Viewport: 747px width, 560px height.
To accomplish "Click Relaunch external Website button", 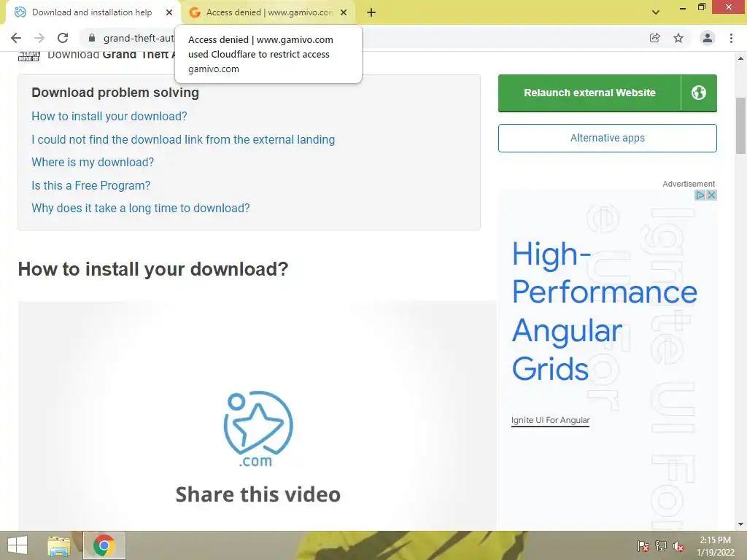I will [589, 93].
